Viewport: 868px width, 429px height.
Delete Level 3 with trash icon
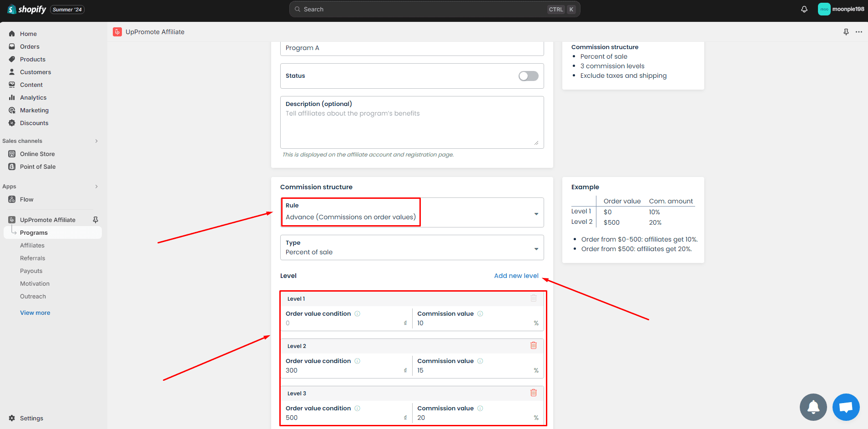(534, 393)
